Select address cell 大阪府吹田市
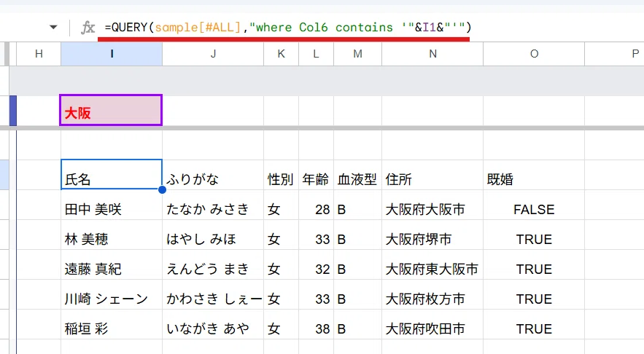Viewport: 644px width, 354px height. [x=432, y=324]
